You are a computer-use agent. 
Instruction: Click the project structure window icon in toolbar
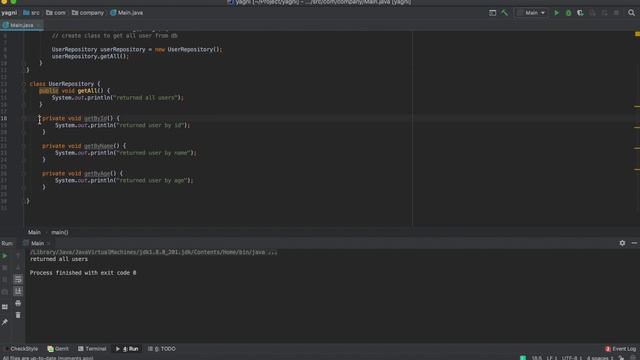click(x=492, y=13)
